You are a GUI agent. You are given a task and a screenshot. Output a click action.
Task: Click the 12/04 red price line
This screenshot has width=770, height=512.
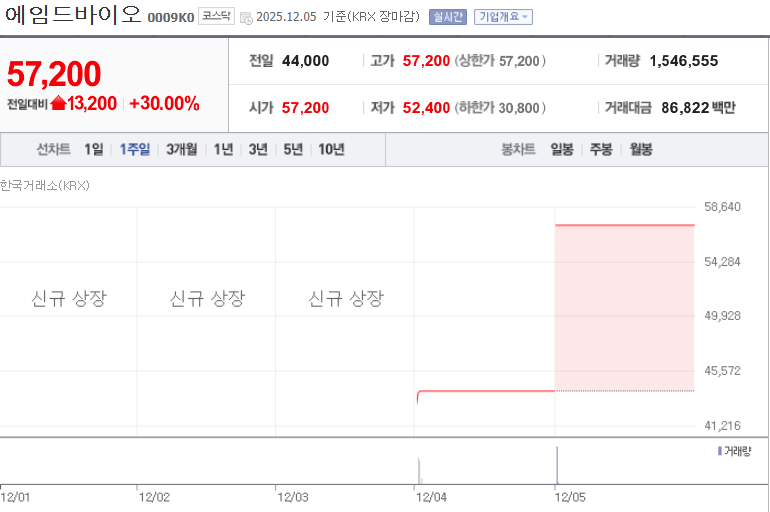486,391
